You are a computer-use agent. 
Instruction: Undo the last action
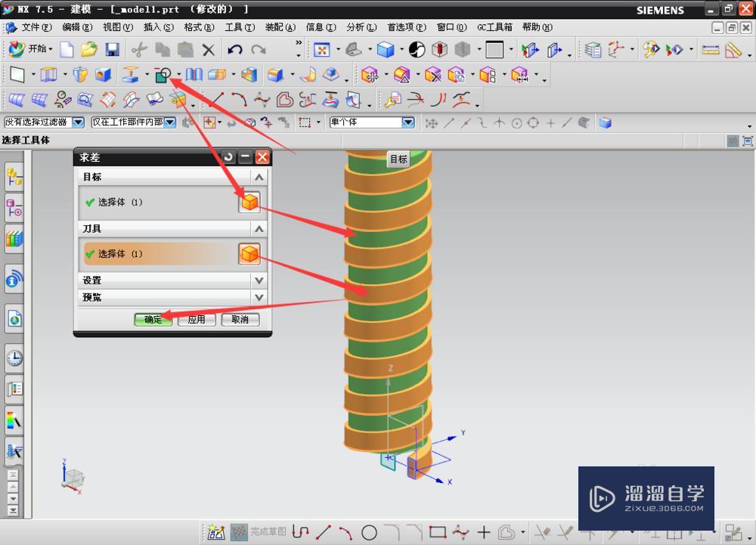click(x=235, y=49)
